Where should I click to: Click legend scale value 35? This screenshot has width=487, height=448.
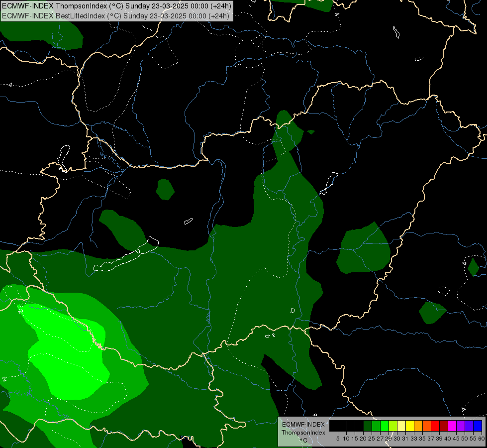pyautogui.click(x=422, y=439)
